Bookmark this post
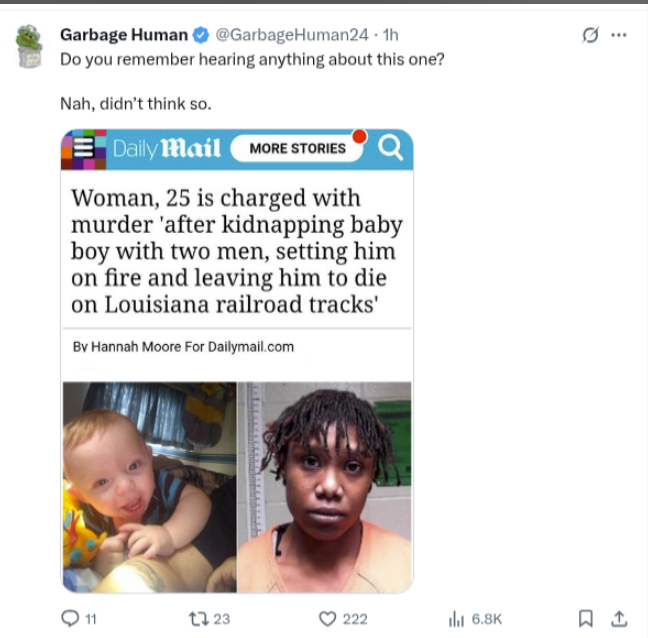This screenshot has width=648, height=638. coord(586,619)
